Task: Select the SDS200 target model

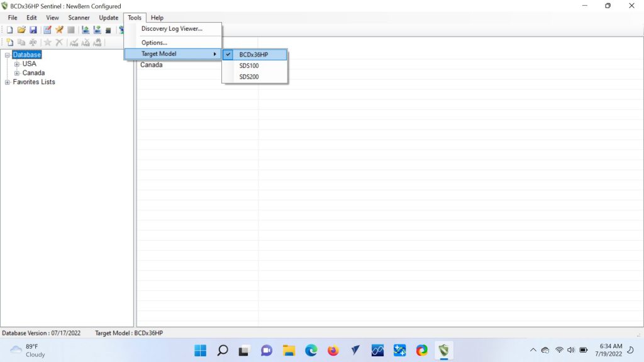Action: tap(250, 77)
